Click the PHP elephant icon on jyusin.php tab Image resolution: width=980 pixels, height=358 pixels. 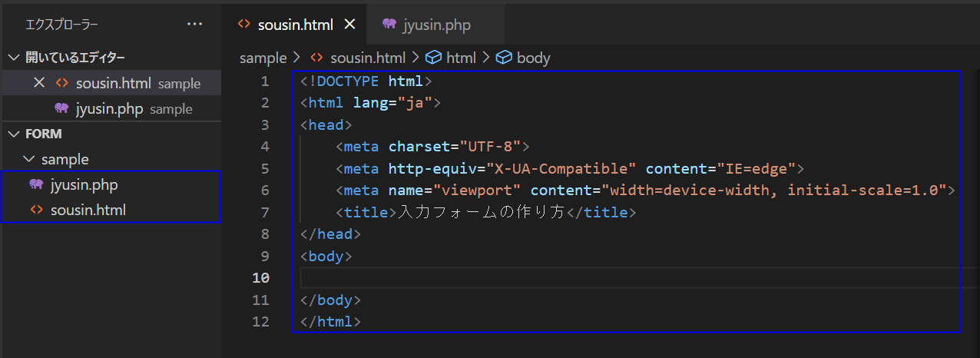[389, 25]
